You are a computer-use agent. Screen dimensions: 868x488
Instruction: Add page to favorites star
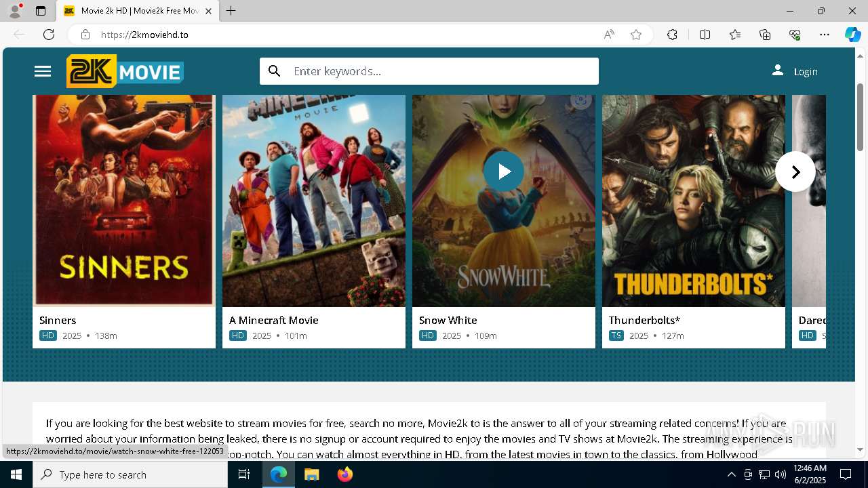point(636,35)
